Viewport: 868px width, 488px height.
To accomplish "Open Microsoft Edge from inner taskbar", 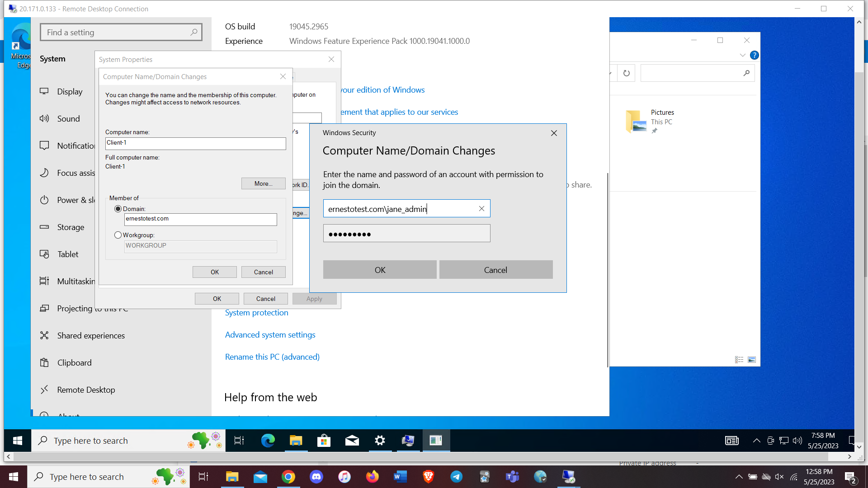I will 268,441.
